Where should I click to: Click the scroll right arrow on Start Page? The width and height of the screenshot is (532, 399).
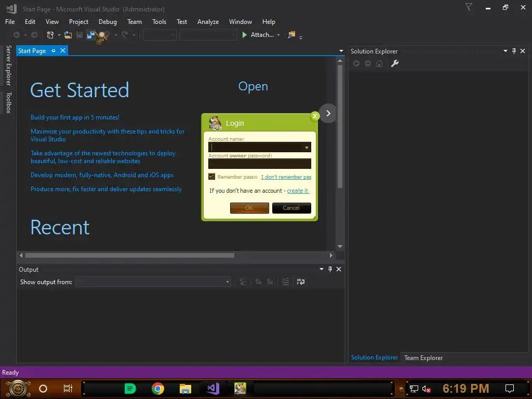(x=331, y=255)
